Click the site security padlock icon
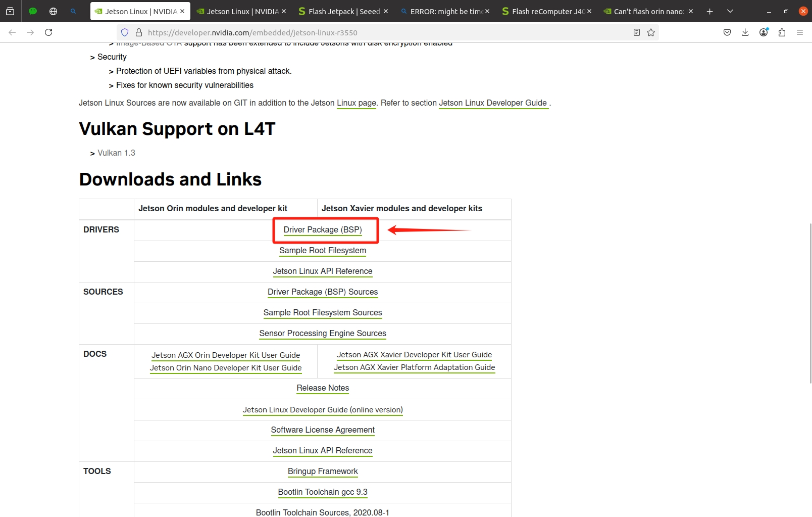 click(139, 32)
